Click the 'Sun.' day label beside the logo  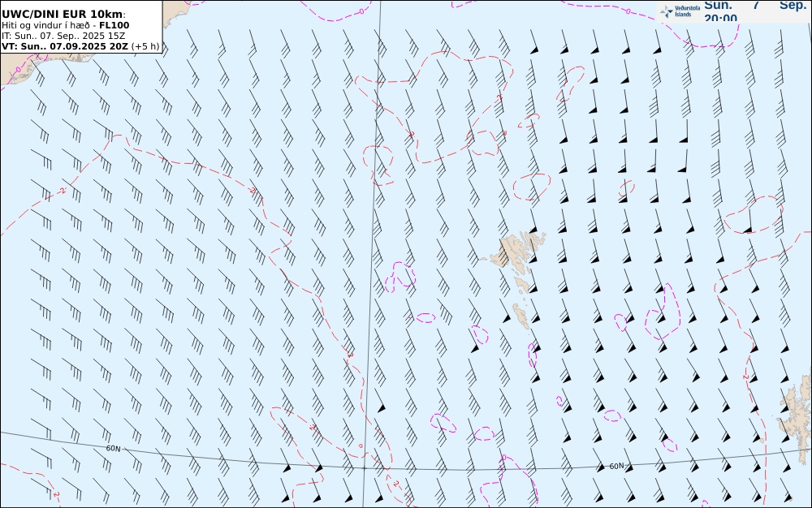[719, 5]
